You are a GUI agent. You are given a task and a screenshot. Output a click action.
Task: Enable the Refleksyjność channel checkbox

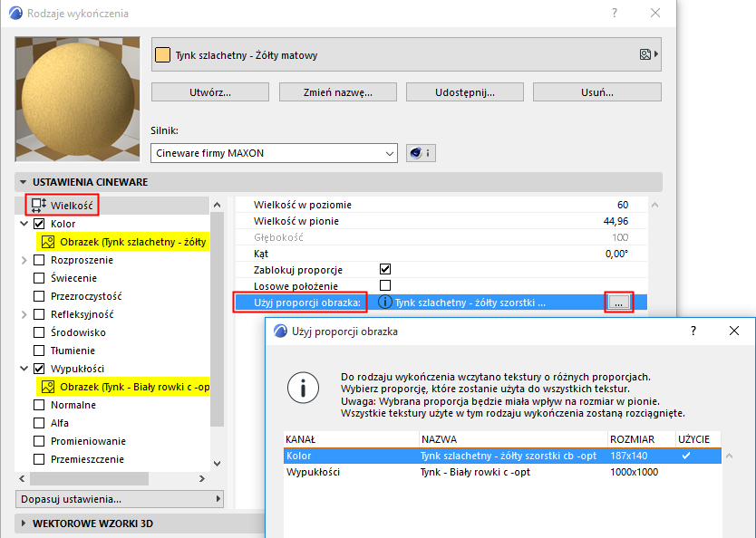[x=39, y=314]
